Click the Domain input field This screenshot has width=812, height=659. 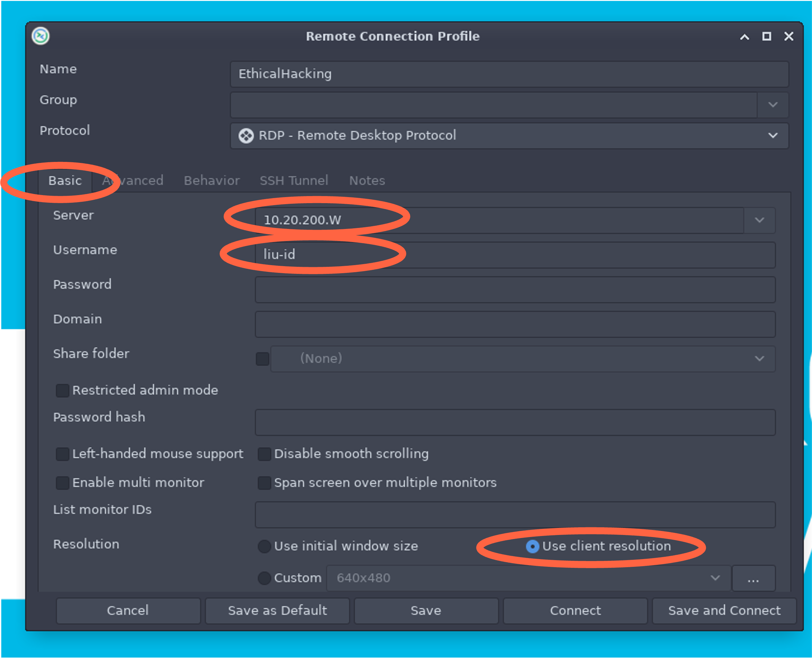tap(515, 324)
